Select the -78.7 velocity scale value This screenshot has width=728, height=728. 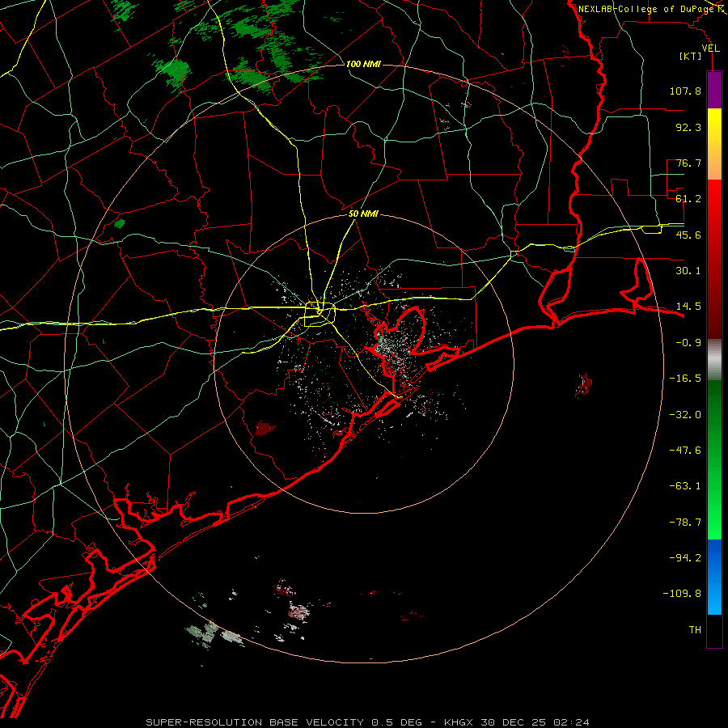(685, 523)
